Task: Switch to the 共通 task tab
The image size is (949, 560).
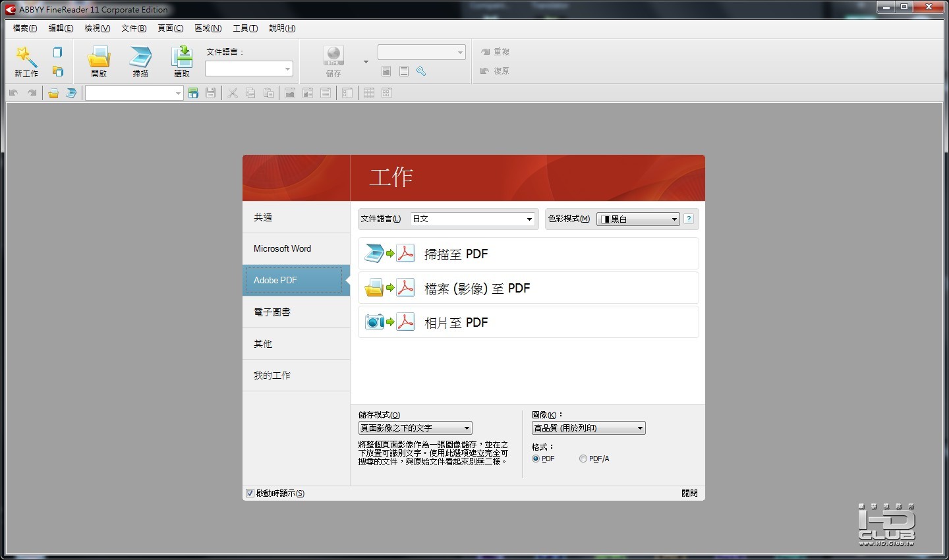Action: click(x=296, y=217)
